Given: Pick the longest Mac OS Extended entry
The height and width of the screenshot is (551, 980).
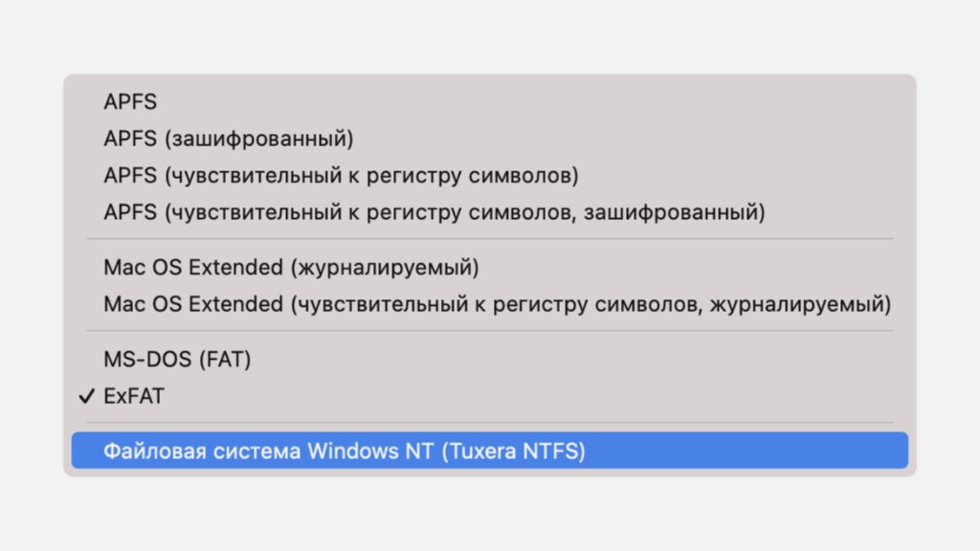Looking at the screenshot, I should pyautogui.click(x=497, y=304).
